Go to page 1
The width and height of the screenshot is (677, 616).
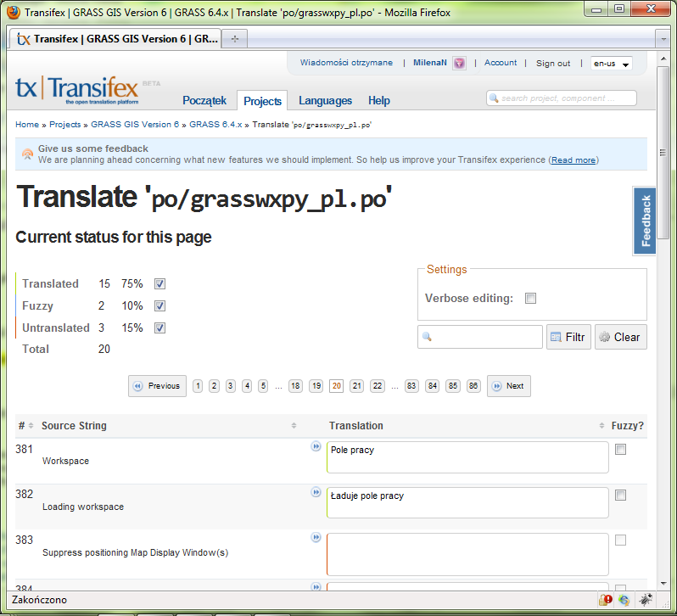[x=198, y=386]
